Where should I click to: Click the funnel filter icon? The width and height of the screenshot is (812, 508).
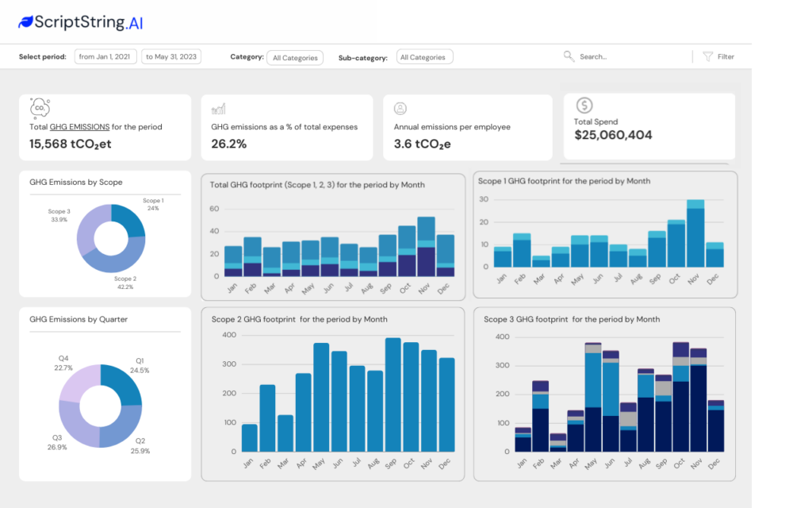(x=708, y=56)
